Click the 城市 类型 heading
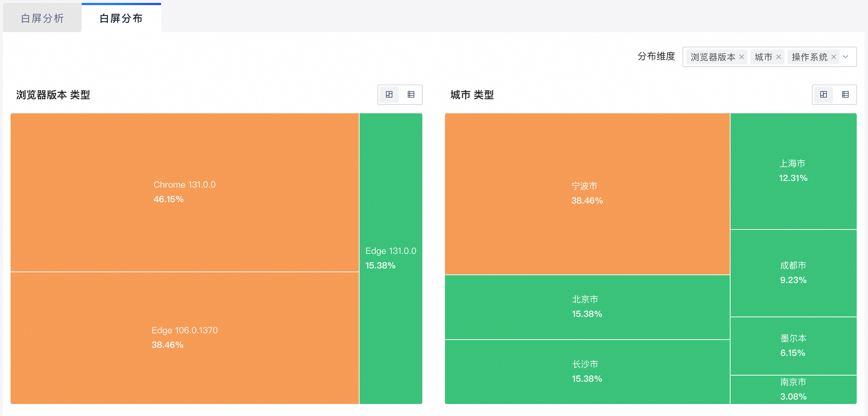This screenshot has height=416, width=868. pos(472,95)
